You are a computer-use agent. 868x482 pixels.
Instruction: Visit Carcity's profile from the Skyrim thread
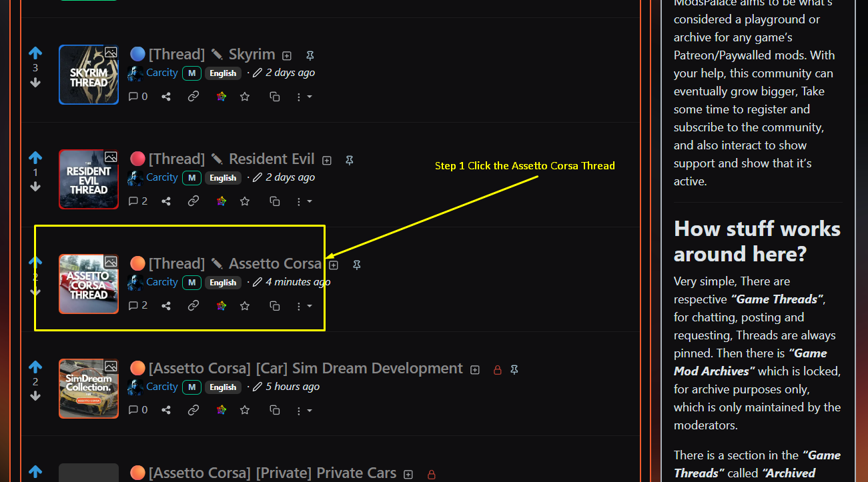pyautogui.click(x=161, y=73)
